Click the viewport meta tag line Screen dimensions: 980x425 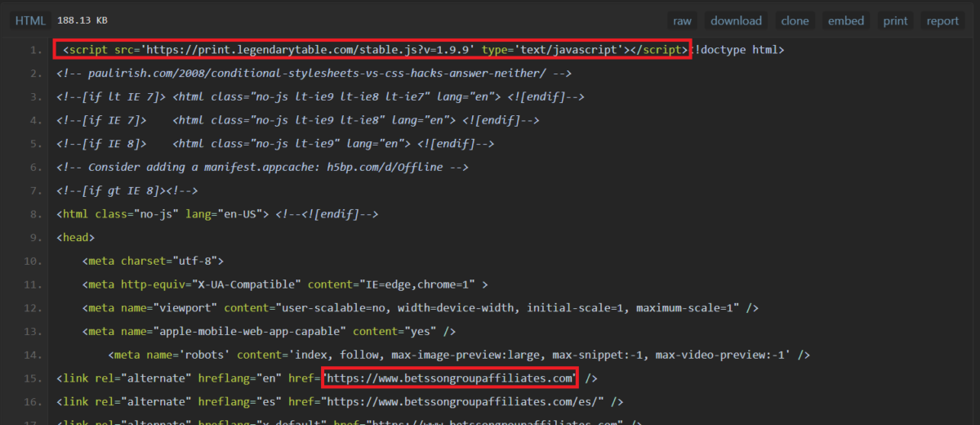(421, 308)
